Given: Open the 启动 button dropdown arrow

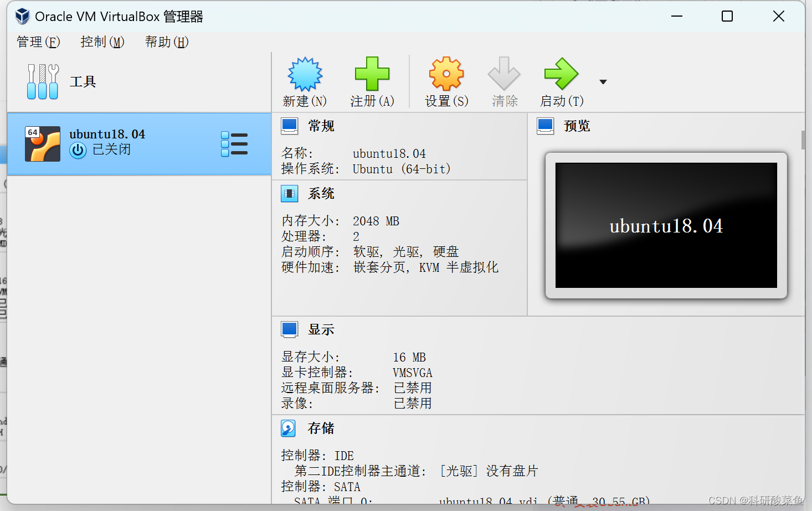Looking at the screenshot, I should [x=603, y=81].
